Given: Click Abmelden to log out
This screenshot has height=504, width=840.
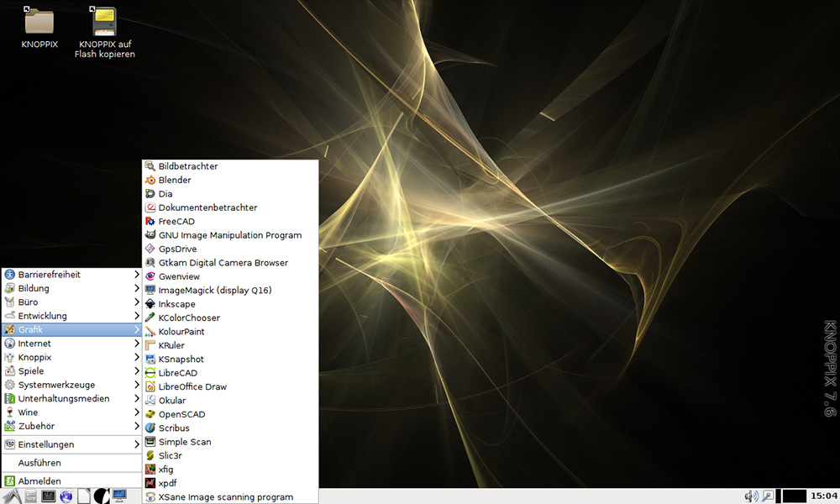Looking at the screenshot, I should point(71,481).
